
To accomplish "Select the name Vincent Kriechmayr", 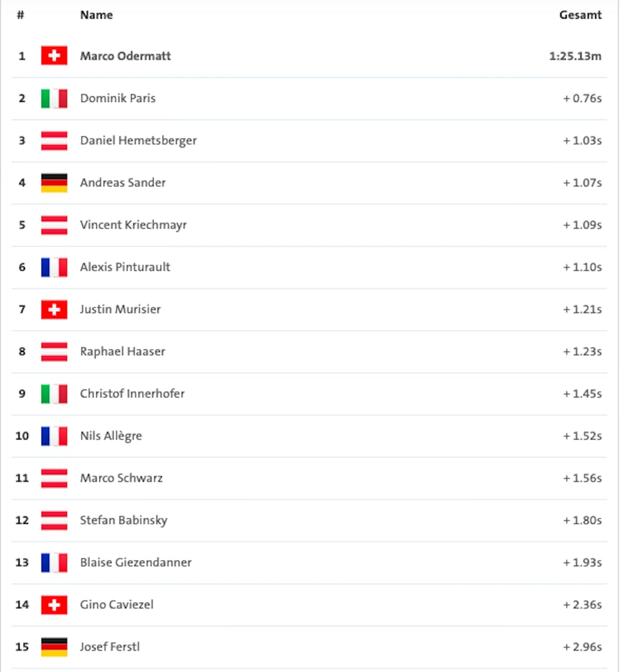I will (133, 225).
